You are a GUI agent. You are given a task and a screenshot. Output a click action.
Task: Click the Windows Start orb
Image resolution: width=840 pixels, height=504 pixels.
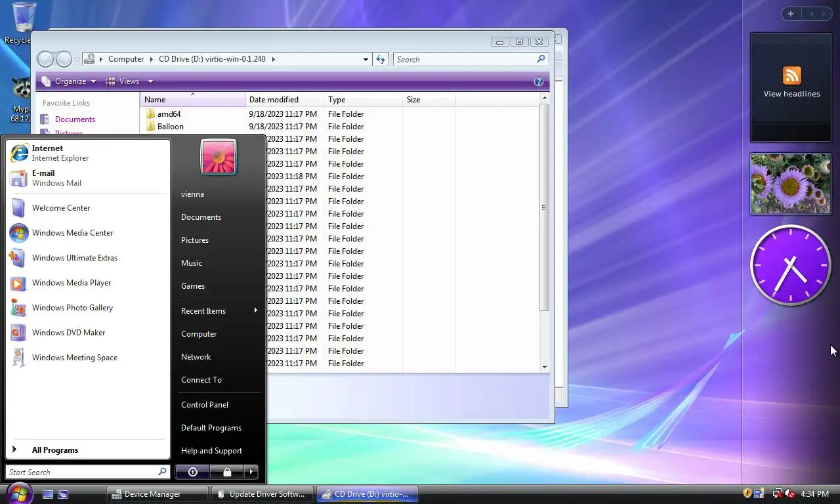coord(18,493)
